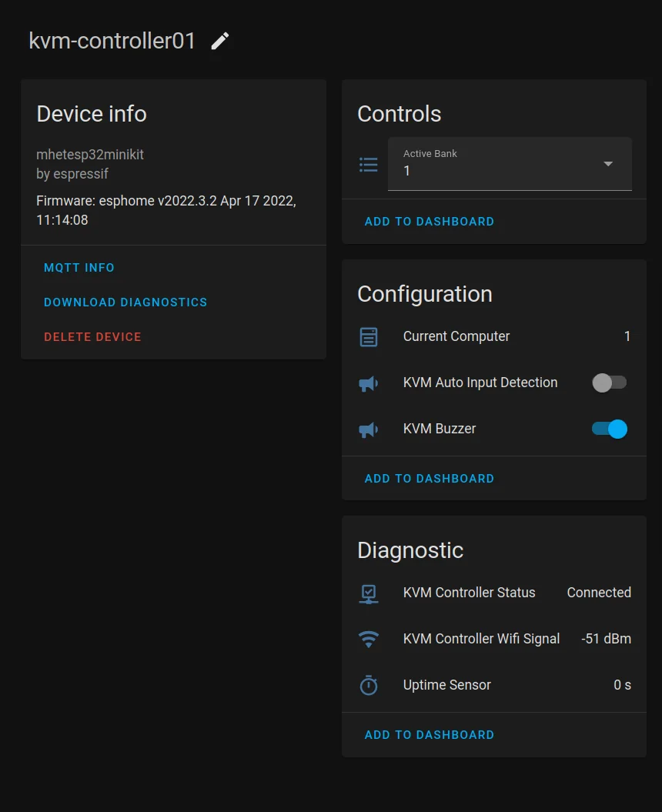
Task: Click the megaphone icon next to KVM Buzzer
Action: (x=369, y=429)
